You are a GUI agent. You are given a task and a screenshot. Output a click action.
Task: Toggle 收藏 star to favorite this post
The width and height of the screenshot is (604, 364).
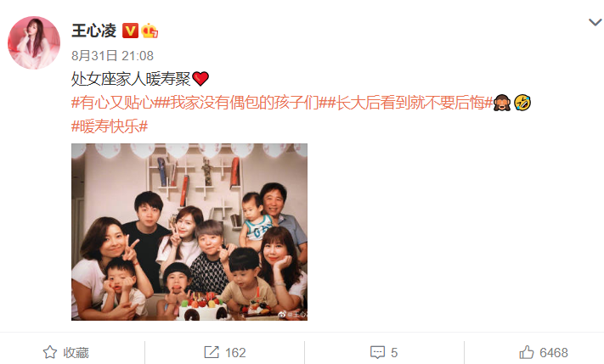[x=50, y=352]
